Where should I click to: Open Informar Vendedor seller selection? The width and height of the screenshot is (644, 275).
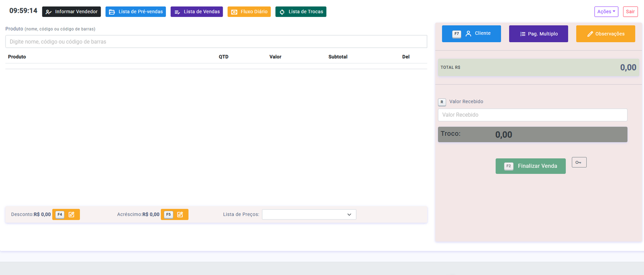[x=71, y=12]
